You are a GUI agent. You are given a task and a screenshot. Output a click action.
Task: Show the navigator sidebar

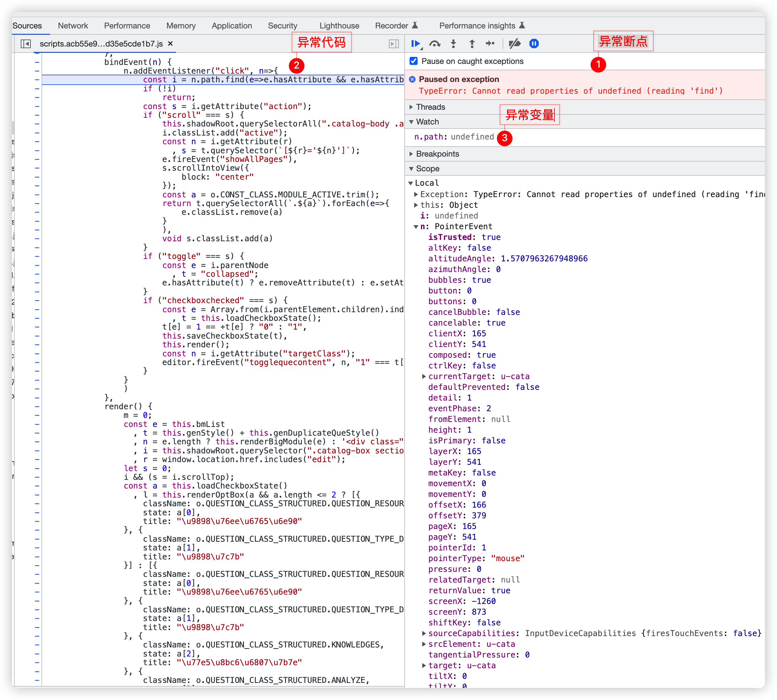26,44
